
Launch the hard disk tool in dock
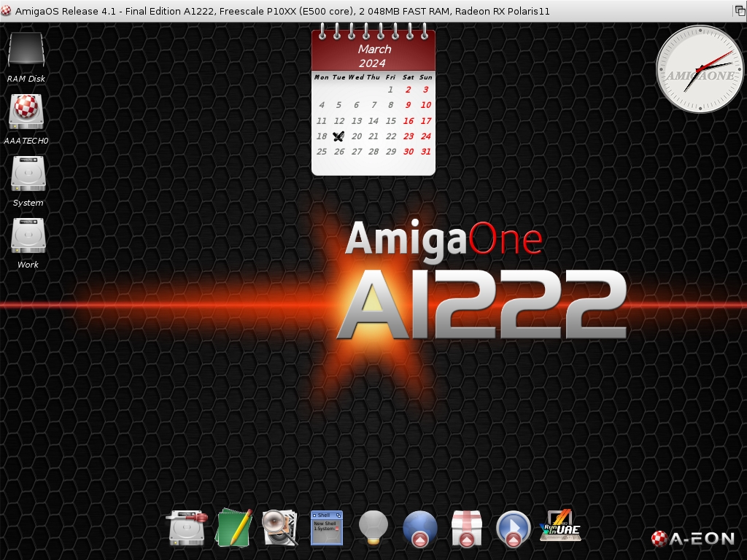coord(187,527)
